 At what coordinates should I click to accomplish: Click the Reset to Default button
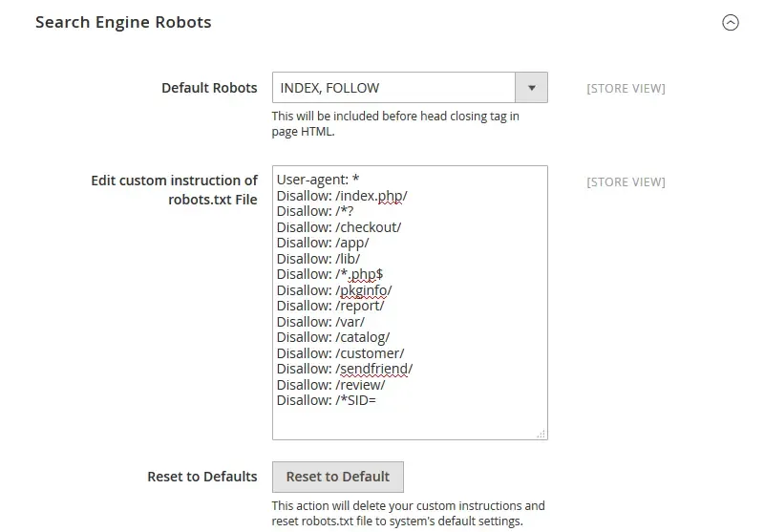click(x=338, y=477)
